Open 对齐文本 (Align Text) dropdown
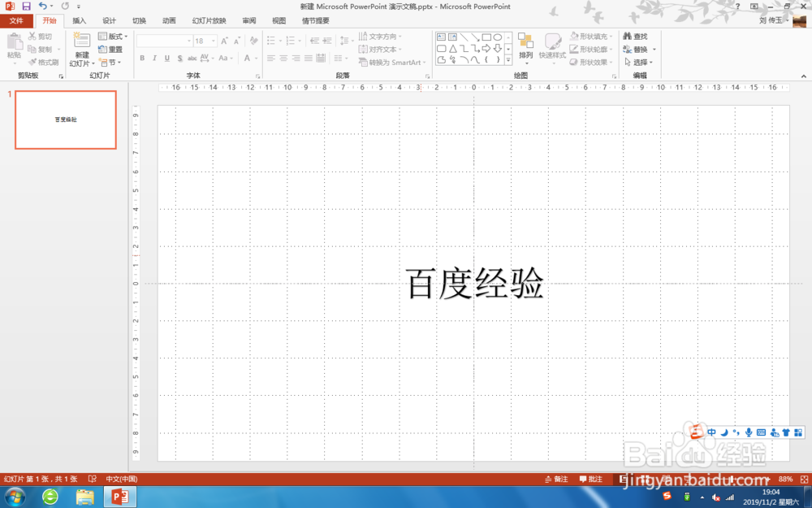812x508 pixels. (x=380, y=50)
